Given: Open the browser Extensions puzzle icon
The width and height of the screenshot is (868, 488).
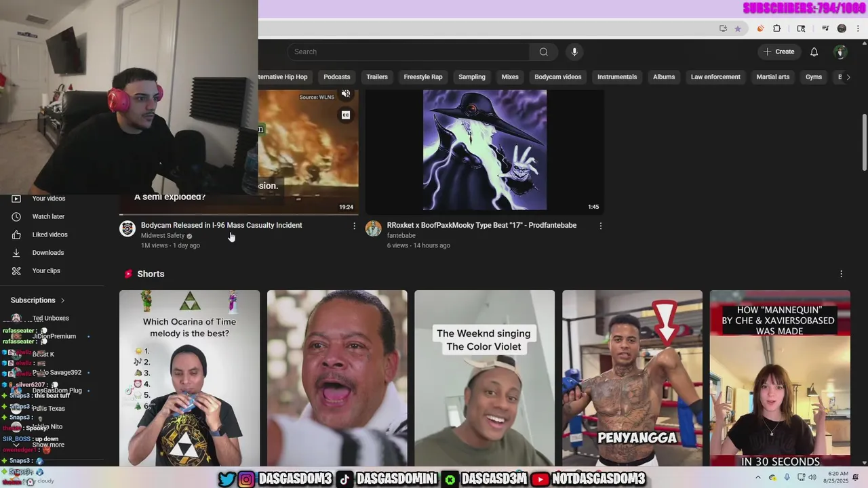Looking at the screenshot, I should (x=777, y=28).
